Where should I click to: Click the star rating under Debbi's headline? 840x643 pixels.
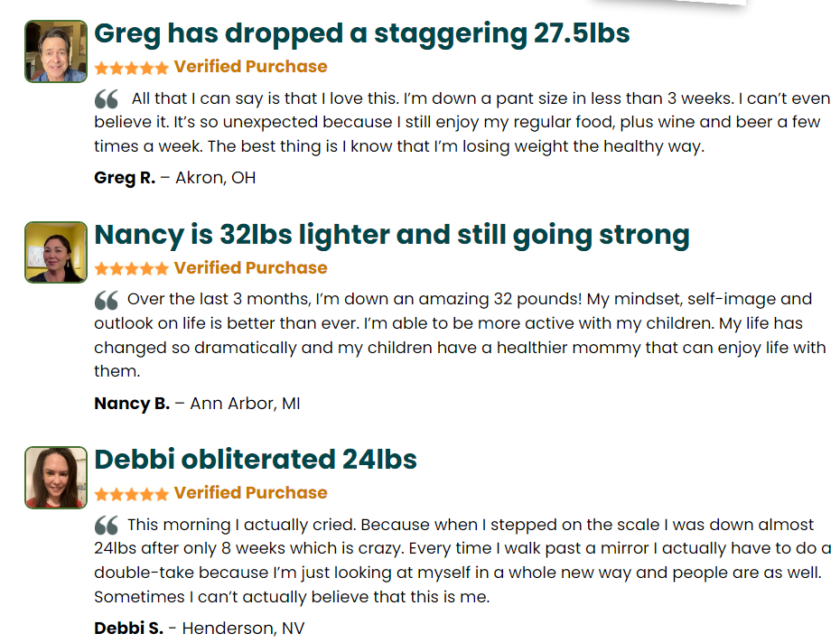pyautogui.click(x=131, y=494)
